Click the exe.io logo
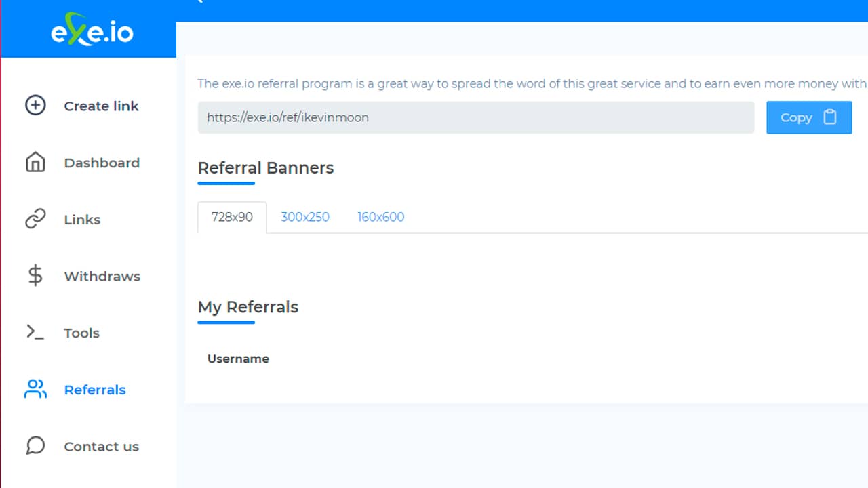Viewport: 868px width, 488px height. (x=92, y=32)
